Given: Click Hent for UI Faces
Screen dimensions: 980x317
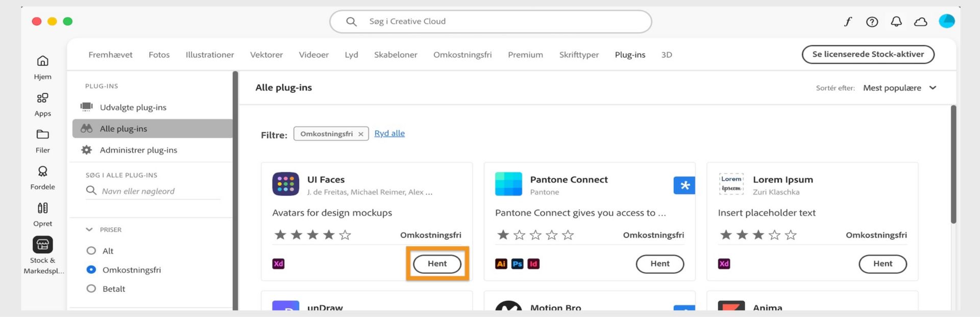Looking at the screenshot, I should (437, 264).
